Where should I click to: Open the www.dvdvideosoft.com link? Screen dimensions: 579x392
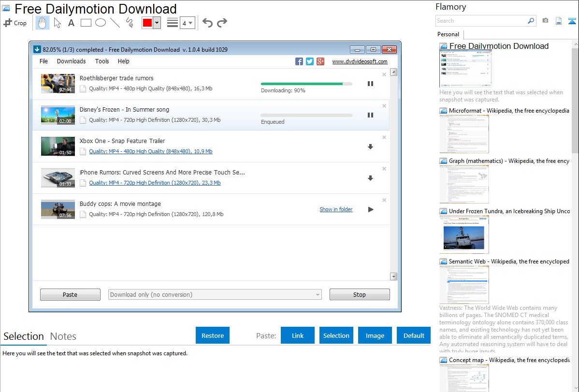(360, 62)
